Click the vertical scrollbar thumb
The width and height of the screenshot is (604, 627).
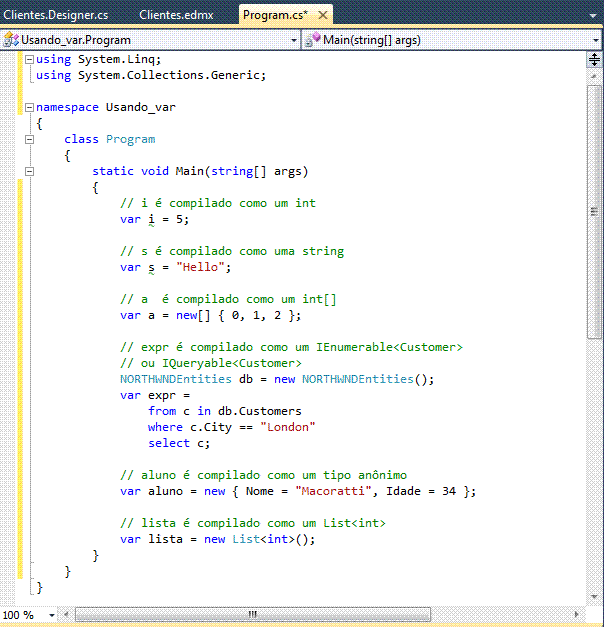click(x=594, y=212)
